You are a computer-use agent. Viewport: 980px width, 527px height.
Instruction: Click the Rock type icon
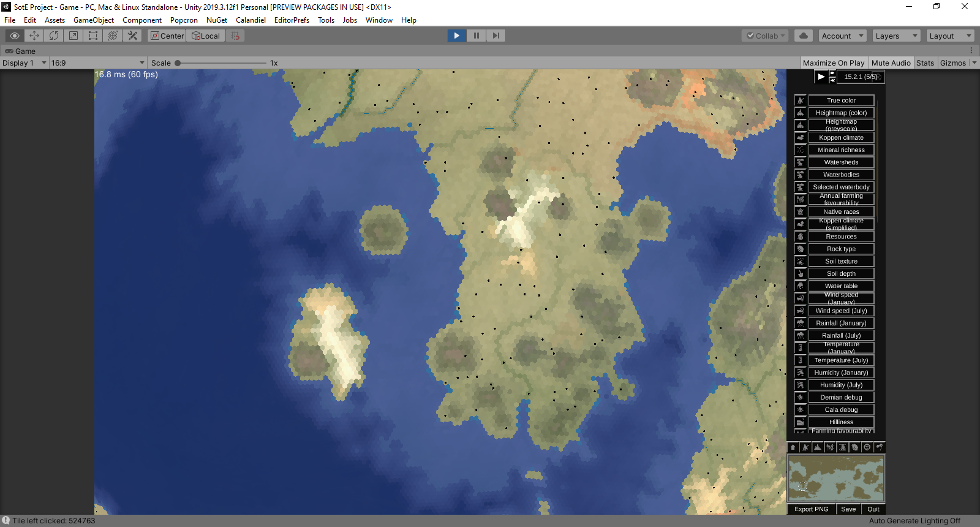801,249
